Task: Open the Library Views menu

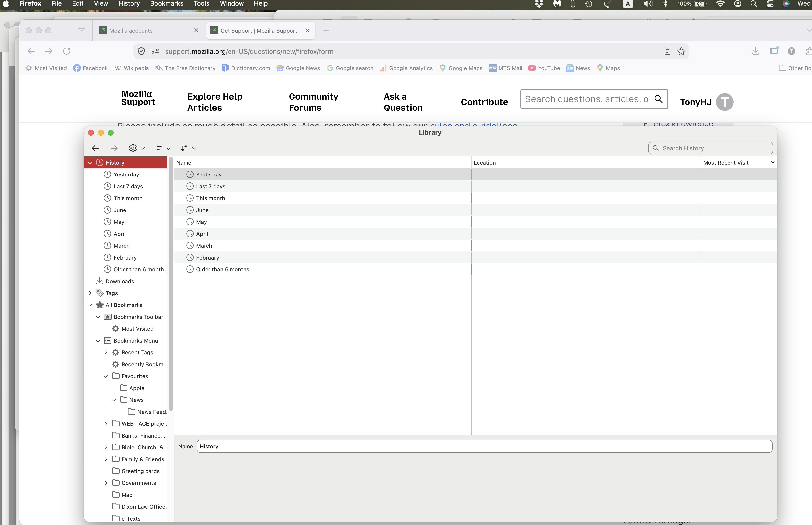Action: [163, 148]
